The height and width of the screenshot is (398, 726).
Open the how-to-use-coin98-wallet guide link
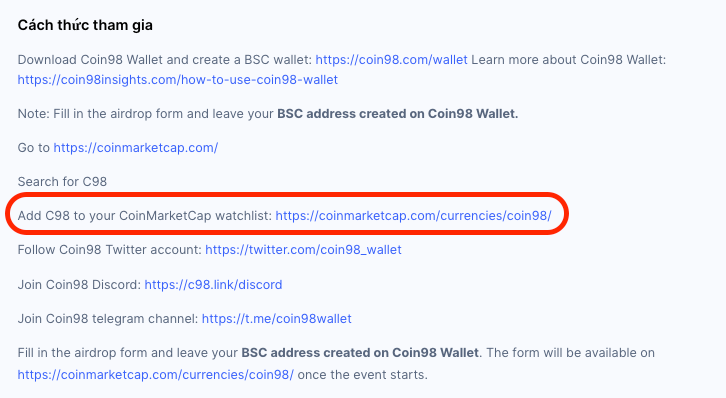pos(178,80)
